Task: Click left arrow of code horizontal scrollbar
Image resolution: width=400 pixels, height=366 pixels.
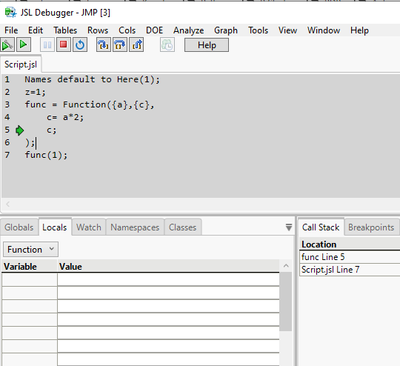Action: point(8,204)
